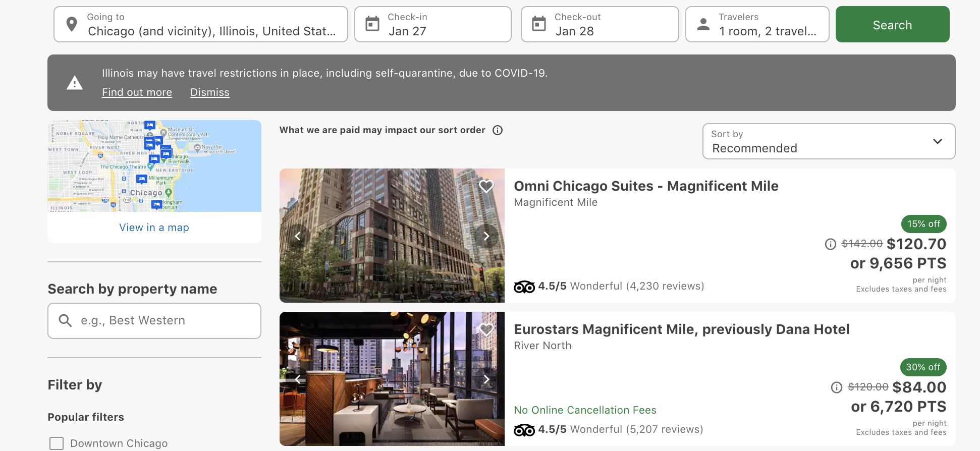
Task: Open price info icon beside $142.00
Action: [831, 244]
